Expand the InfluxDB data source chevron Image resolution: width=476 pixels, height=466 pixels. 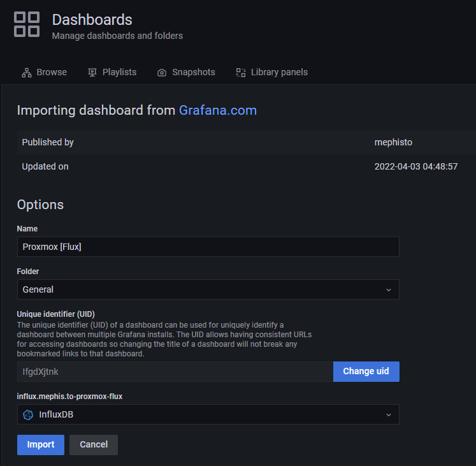[389, 415]
